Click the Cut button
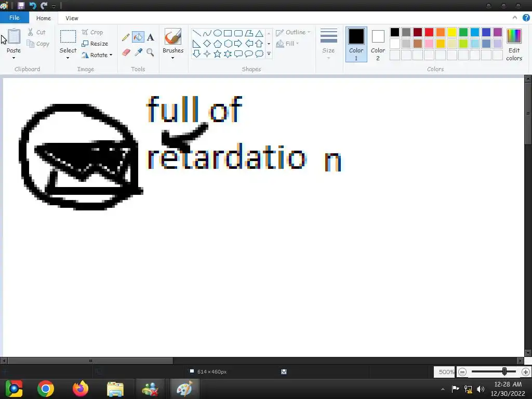532x399 pixels. (37, 32)
